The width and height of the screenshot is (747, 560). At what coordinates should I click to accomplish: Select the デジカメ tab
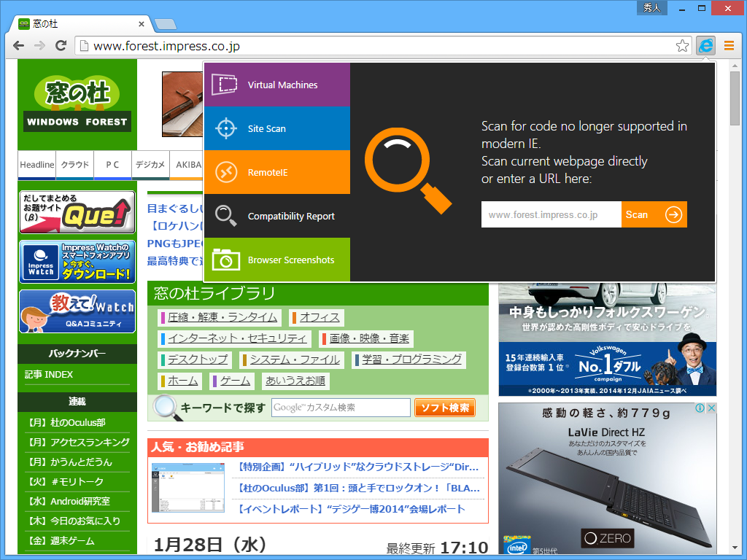click(150, 166)
